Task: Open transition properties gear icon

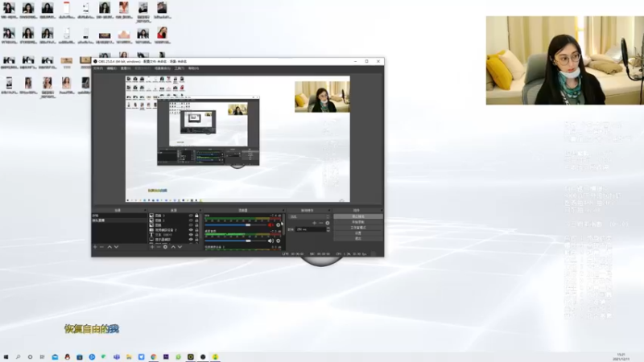Action: (328, 223)
